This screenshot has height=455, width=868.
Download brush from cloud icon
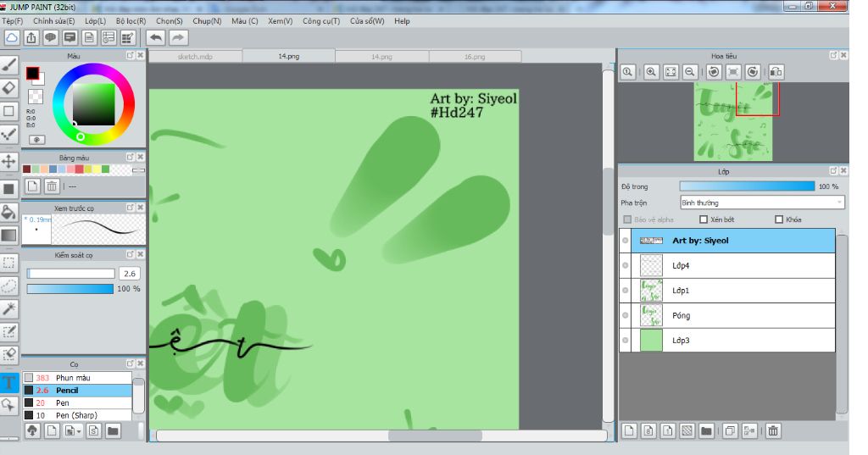coord(32,430)
